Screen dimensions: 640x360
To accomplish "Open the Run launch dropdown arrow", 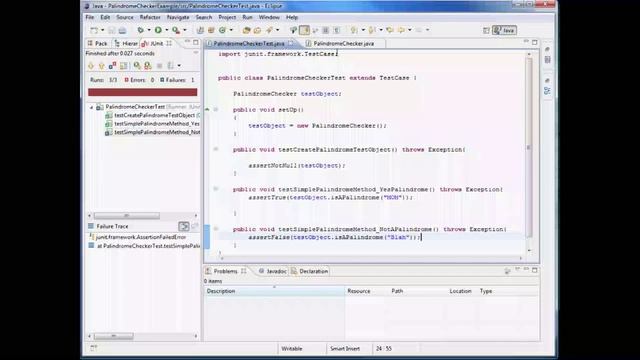I will click(167, 30).
